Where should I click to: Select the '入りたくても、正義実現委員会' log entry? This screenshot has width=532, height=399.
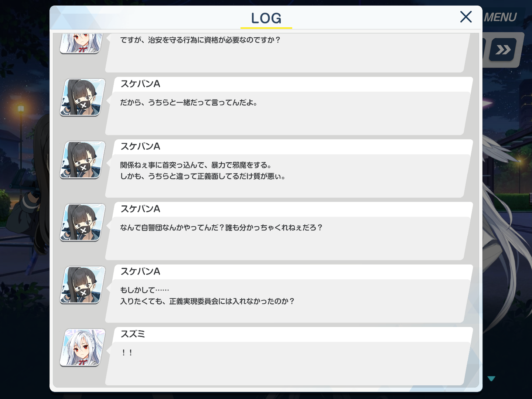[x=289, y=294]
